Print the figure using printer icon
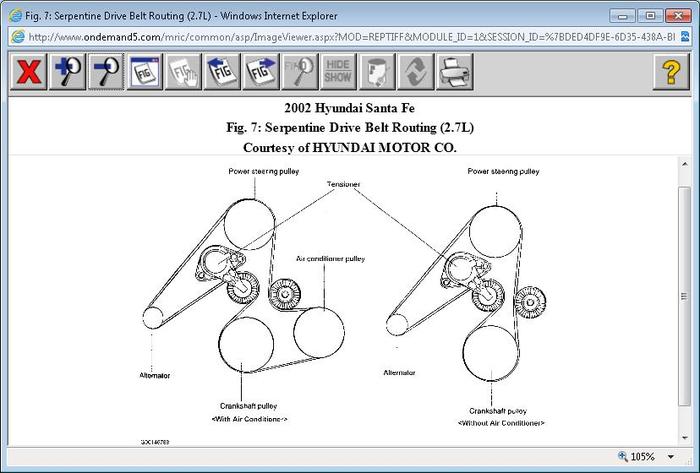The width and height of the screenshot is (700, 473). click(454, 71)
